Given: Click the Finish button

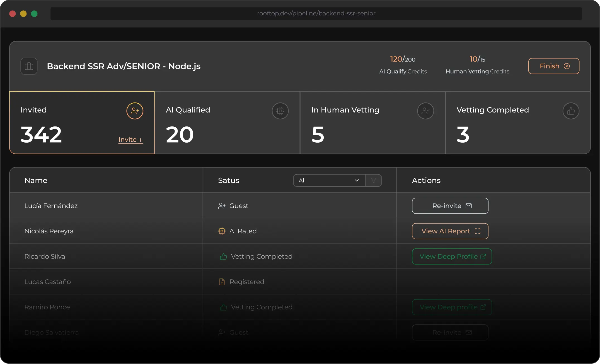Looking at the screenshot, I should tap(553, 66).
